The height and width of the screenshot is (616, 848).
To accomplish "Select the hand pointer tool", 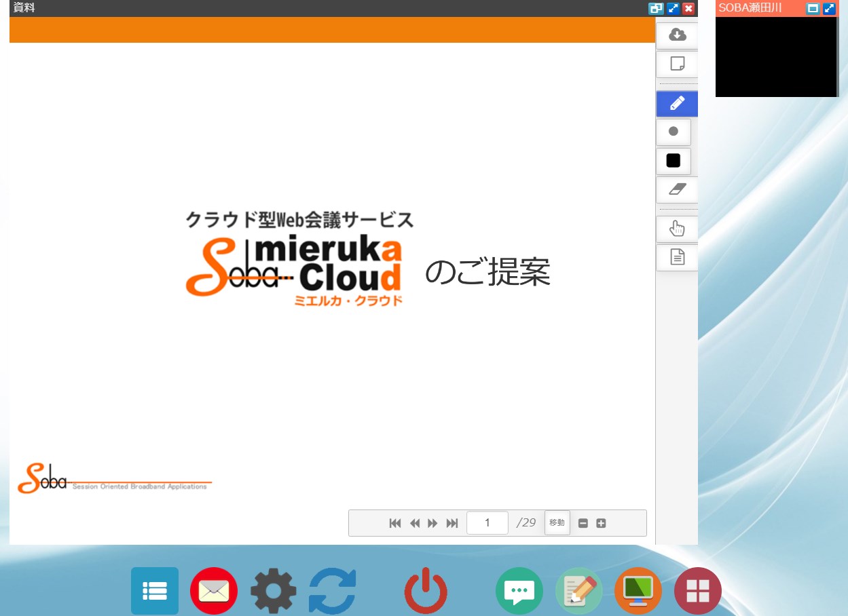I will 677,229.
